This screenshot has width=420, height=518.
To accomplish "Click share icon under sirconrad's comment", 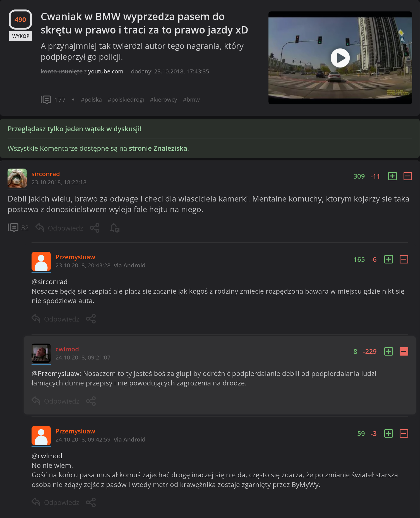I will tap(95, 228).
